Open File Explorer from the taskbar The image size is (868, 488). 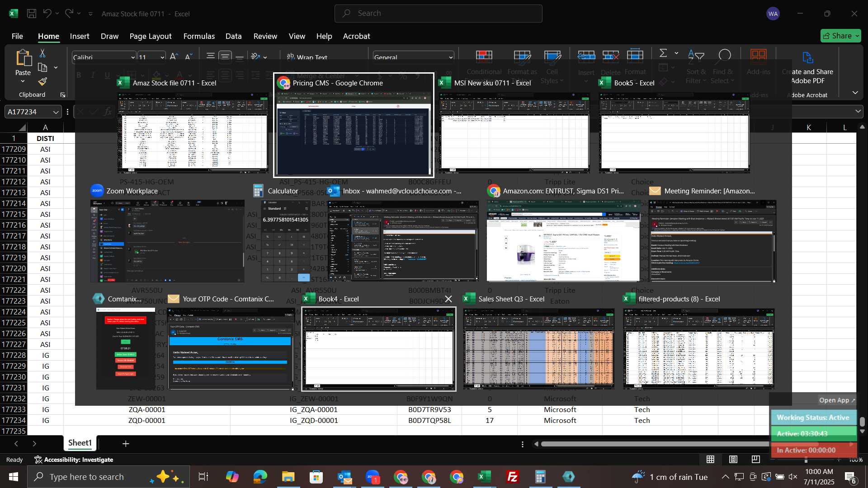(288, 477)
